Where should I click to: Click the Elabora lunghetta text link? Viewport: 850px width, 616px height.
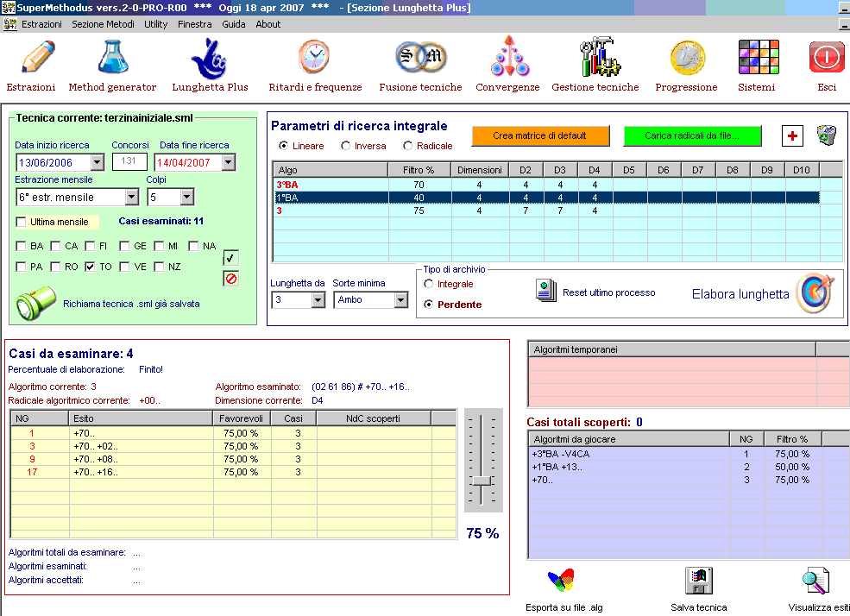pos(740,294)
